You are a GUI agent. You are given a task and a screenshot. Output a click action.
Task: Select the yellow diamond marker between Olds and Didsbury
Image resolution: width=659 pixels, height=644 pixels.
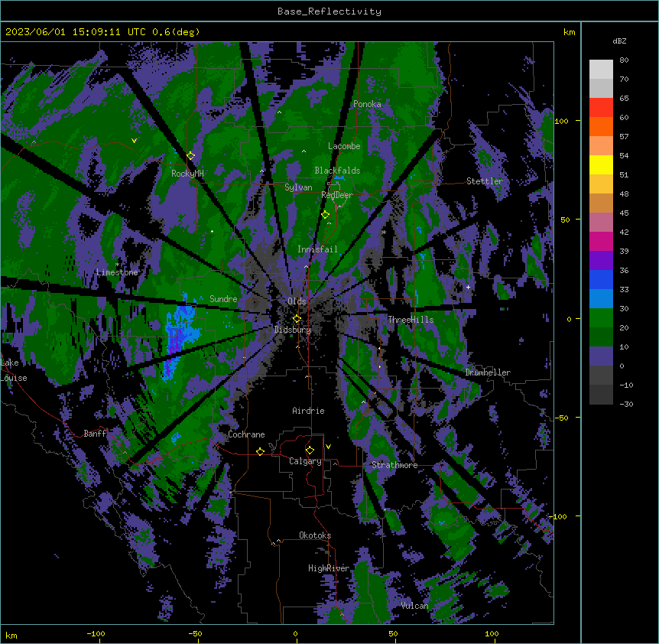tap(297, 319)
